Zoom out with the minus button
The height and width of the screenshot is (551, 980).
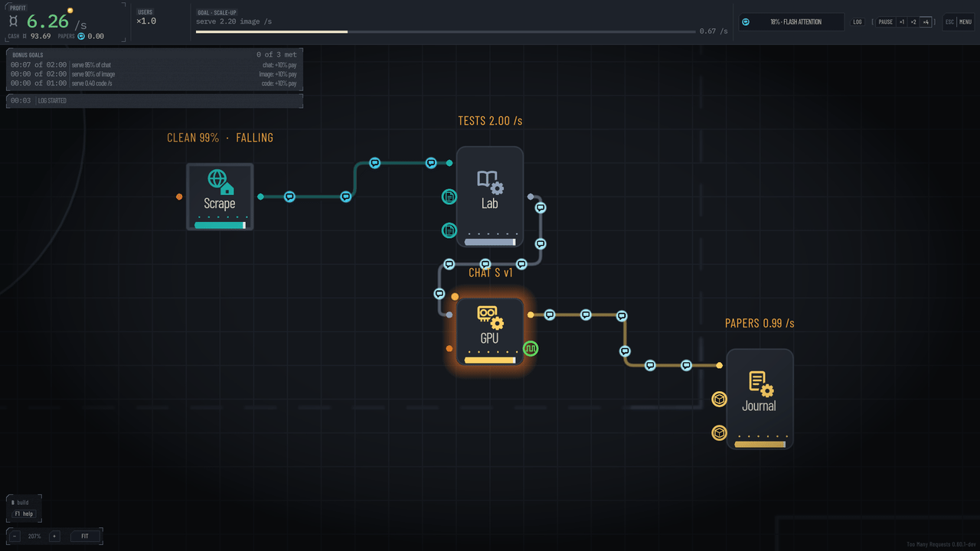point(15,536)
